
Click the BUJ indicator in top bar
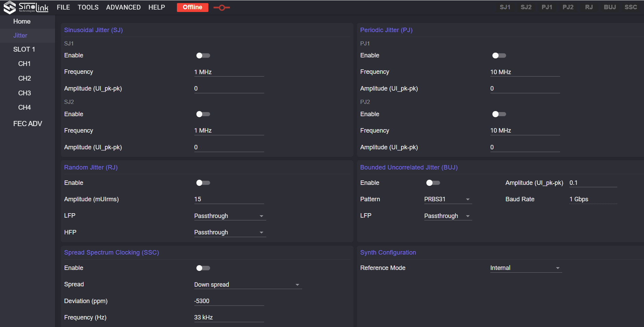tap(610, 7)
